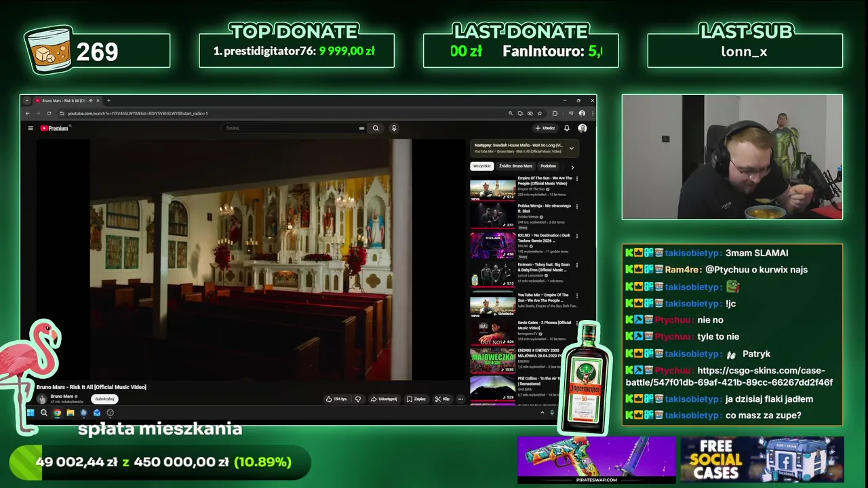This screenshot has height=488, width=868.
Task: Open the on-screen keyboard icon in search box
Action: click(x=361, y=128)
